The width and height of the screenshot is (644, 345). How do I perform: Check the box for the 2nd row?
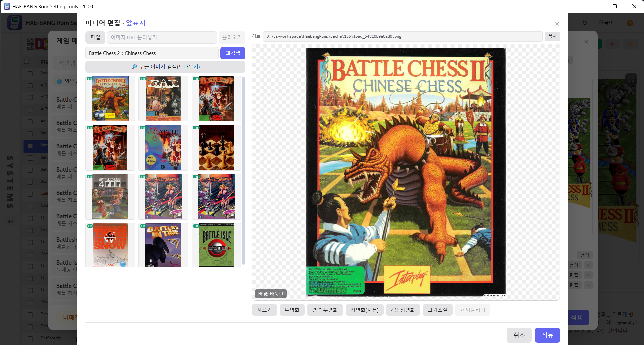coord(30,74)
